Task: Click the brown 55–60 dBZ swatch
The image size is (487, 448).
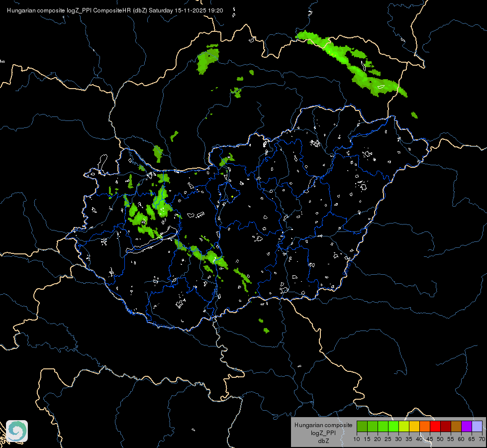Action: click(456, 426)
